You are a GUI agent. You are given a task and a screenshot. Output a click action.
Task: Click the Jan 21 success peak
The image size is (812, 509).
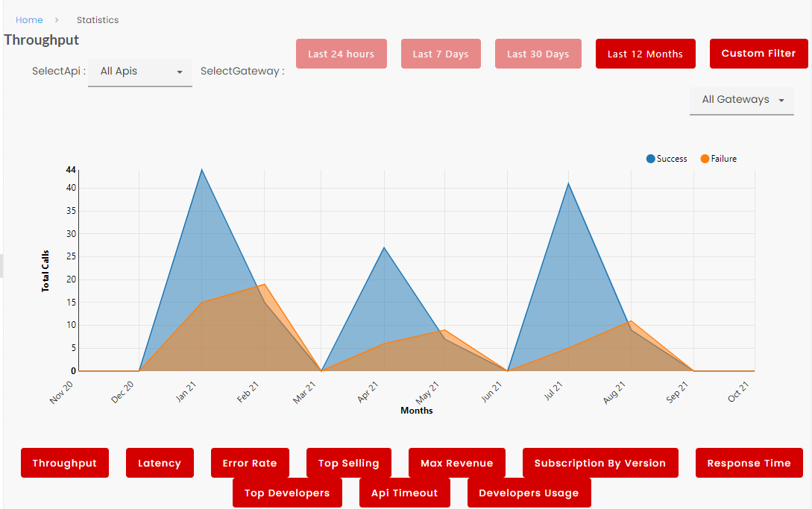[201, 171]
